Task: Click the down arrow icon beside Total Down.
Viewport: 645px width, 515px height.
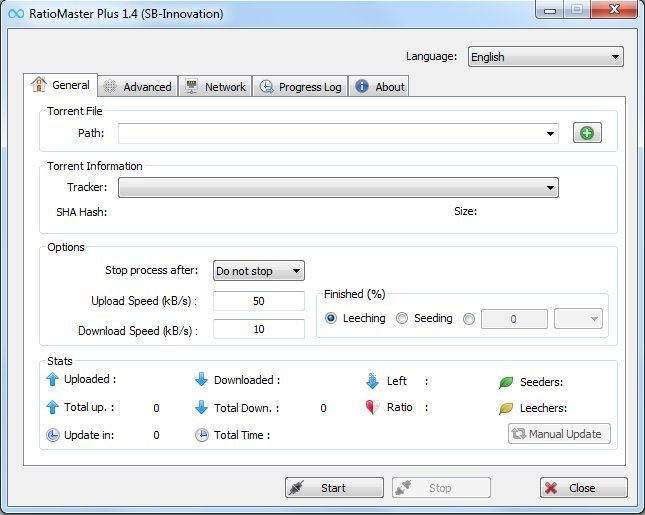Action: click(201, 407)
